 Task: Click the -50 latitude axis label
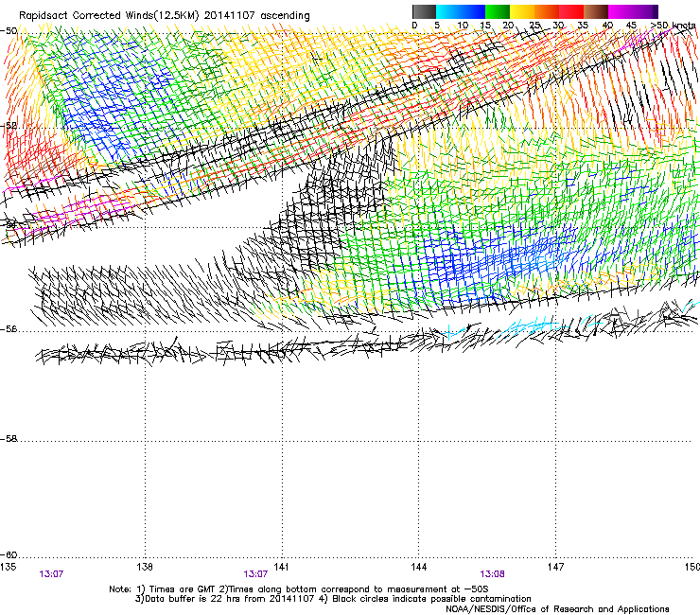9,31
